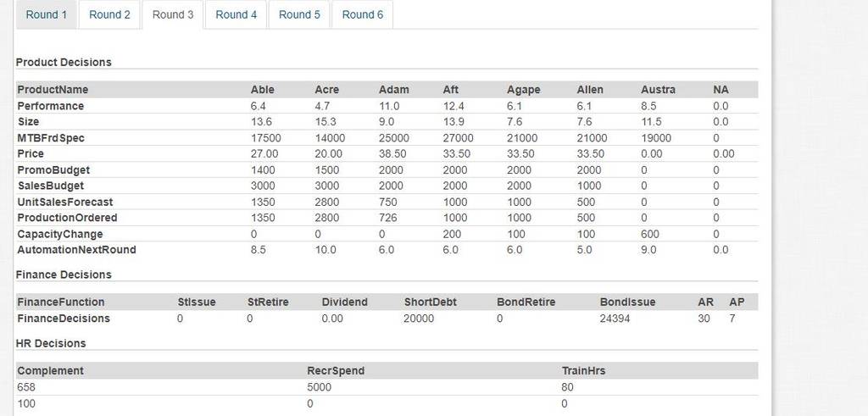Screen dimensions: 868x416
Task: Select the AutomationNextRound row label
Action: (76, 249)
